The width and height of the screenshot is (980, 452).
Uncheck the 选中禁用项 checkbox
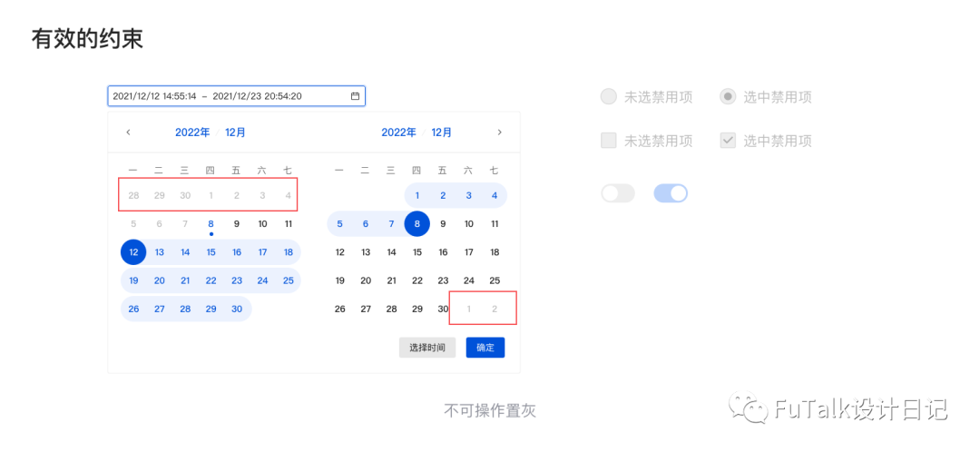pos(728,140)
